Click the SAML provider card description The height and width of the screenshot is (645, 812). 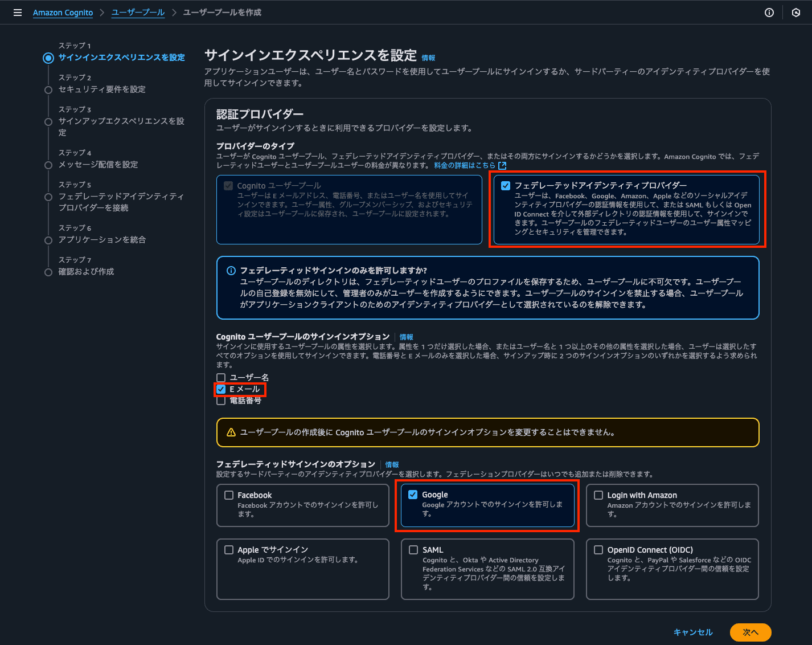pyautogui.click(x=494, y=573)
